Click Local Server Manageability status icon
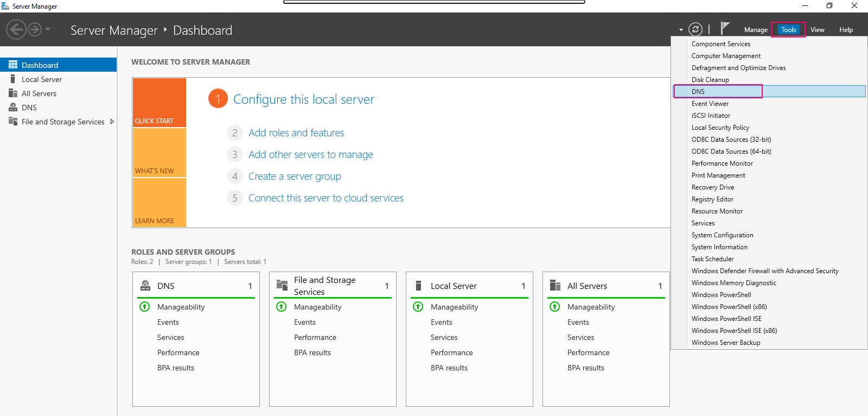 click(418, 306)
